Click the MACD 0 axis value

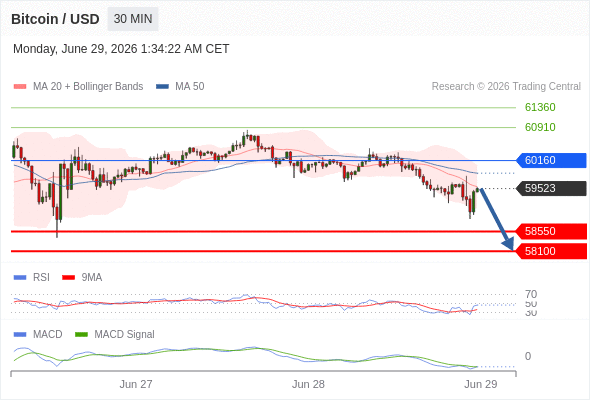528,356
